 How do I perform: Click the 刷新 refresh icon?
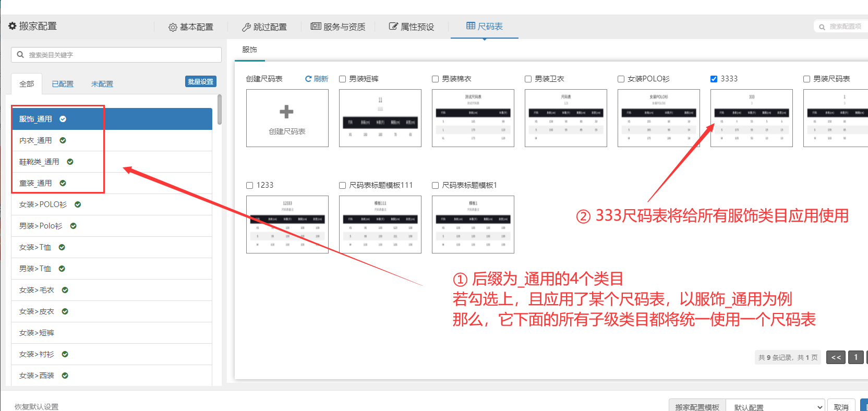[x=308, y=79]
